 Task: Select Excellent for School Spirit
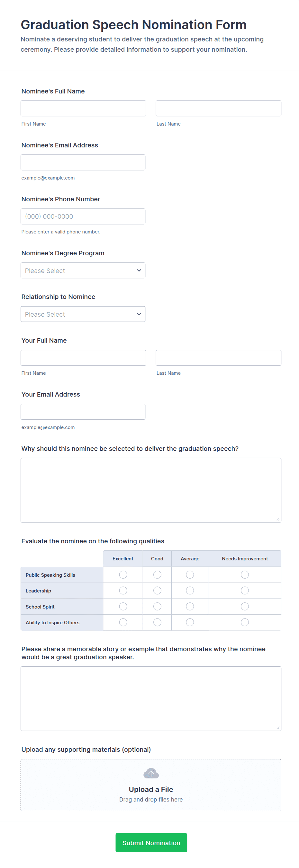[123, 607]
